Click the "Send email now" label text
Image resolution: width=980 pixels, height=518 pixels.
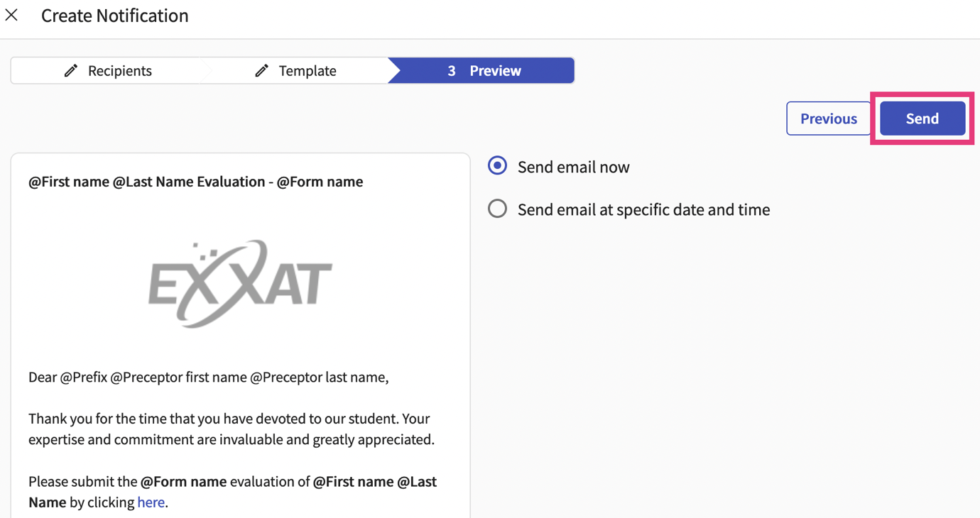pos(573,167)
